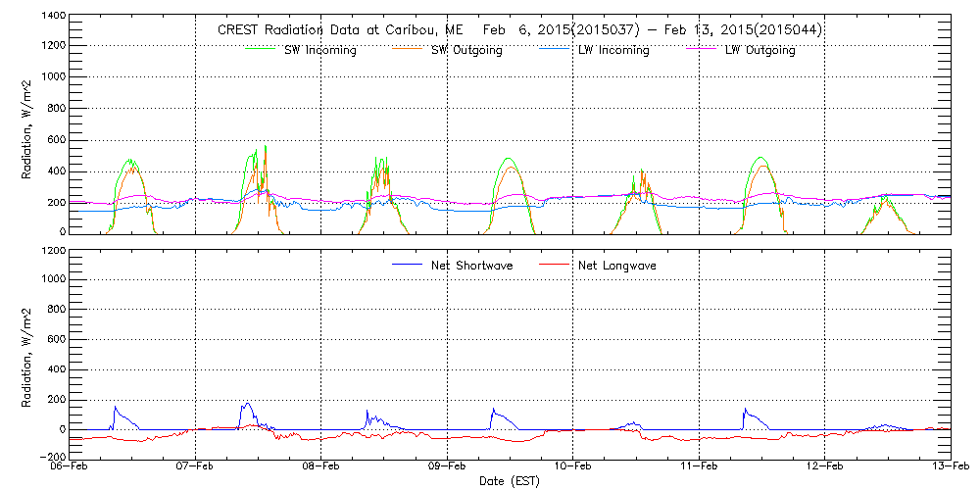Select the 06-Feb x-axis date label

(x=72, y=467)
